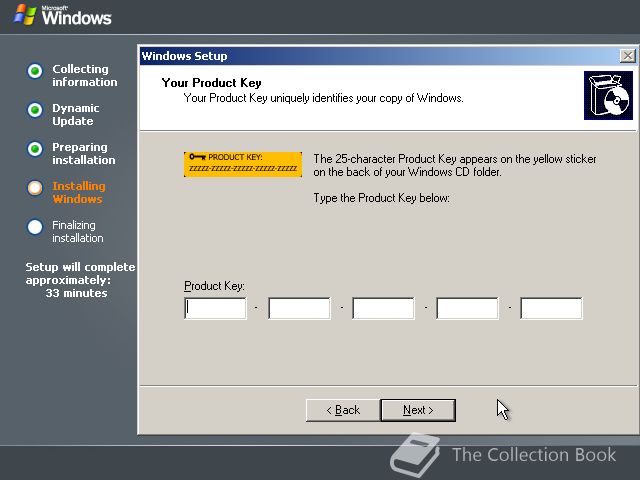This screenshot has width=640, height=480.
Task: Click the 'Installing Windows' step label
Action: 79,192
